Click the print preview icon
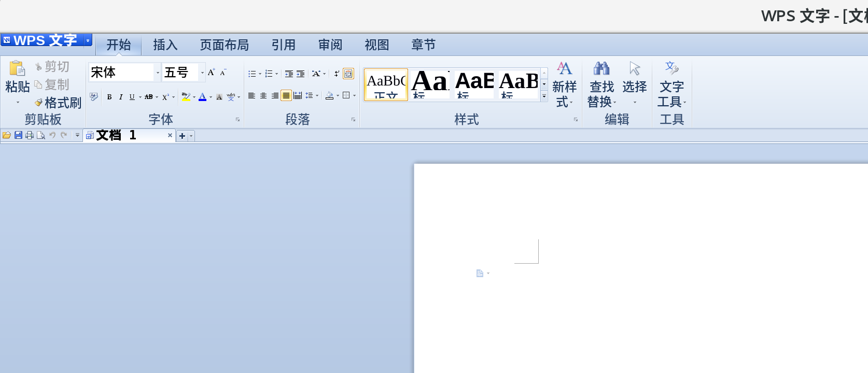This screenshot has height=373, width=868. click(41, 135)
